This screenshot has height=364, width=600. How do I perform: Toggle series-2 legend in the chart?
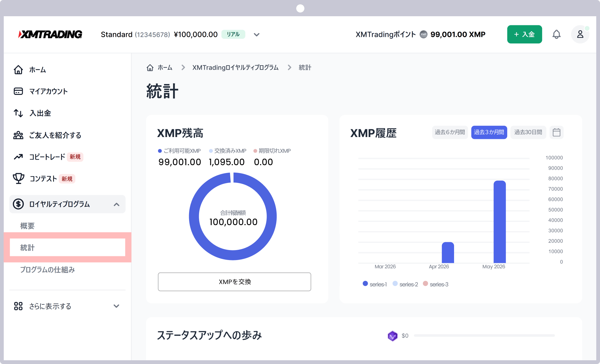[405, 284]
